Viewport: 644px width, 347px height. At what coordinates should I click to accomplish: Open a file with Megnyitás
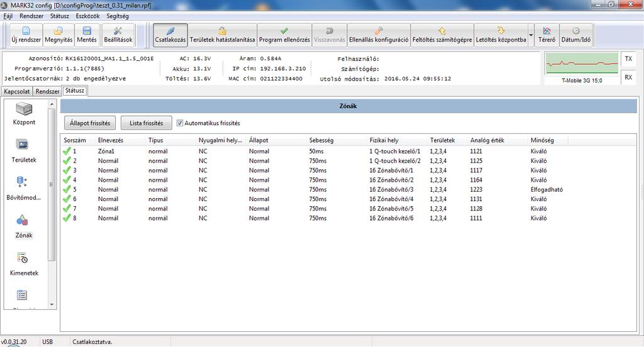click(58, 35)
